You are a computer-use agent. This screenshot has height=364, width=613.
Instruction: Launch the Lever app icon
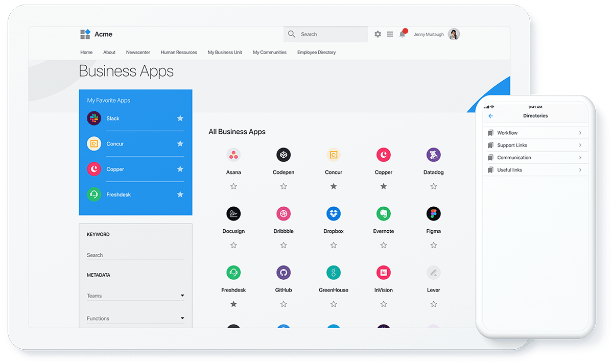(x=434, y=273)
